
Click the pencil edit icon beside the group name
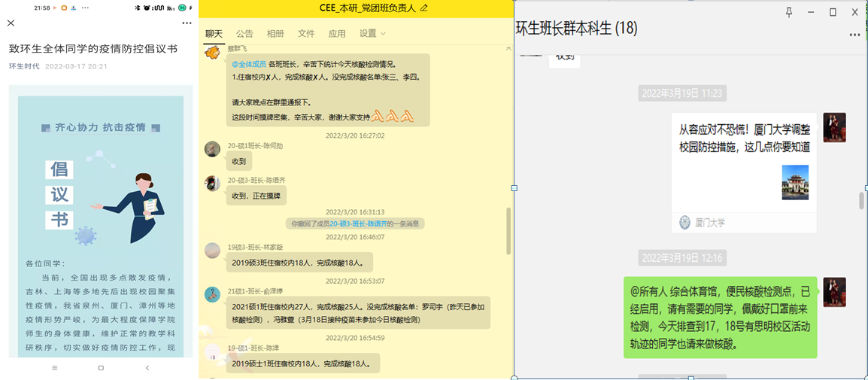423,8
